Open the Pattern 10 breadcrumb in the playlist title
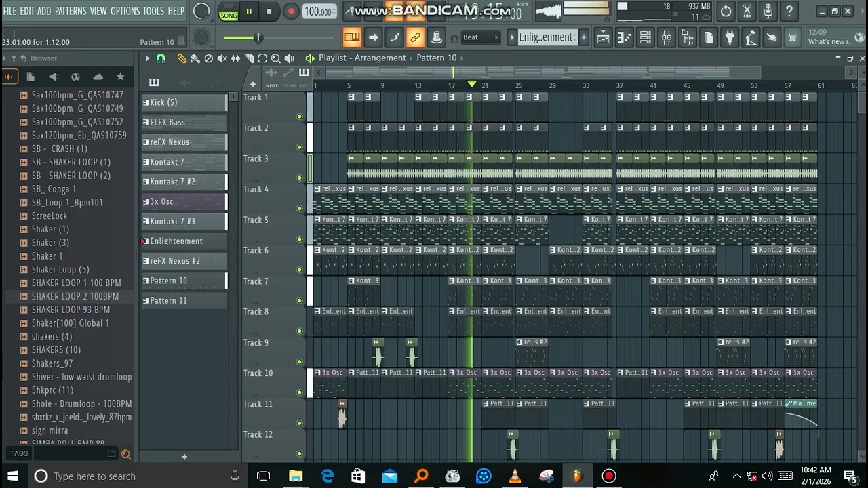868x488 pixels. [436, 58]
